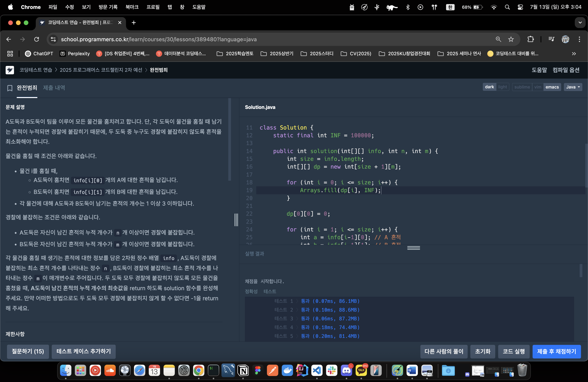The image size is (588, 382).
Task: Switch editor theme to dark
Action: [489, 87]
